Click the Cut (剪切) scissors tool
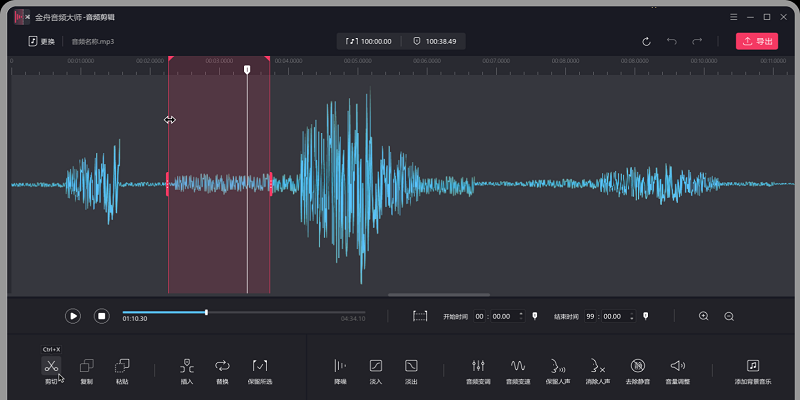This screenshot has height=400, width=800. pyautogui.click(x=51, y=366)
